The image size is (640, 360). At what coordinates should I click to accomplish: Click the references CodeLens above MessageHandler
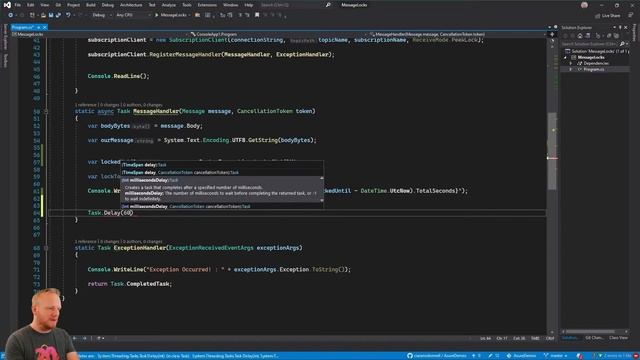tap(85, 105)
